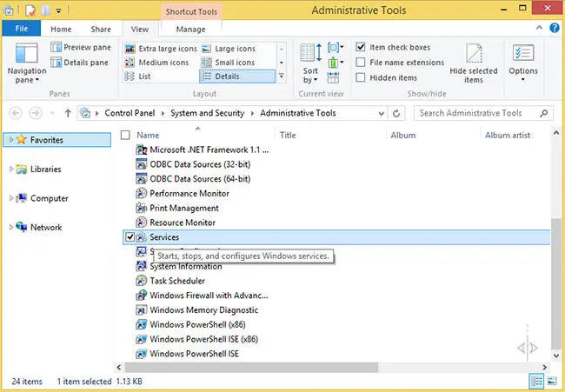Switch to List layout
Image resolution: width=565 pixels, height=392 pixels.
pyautogui.click(x=137, y=76)
